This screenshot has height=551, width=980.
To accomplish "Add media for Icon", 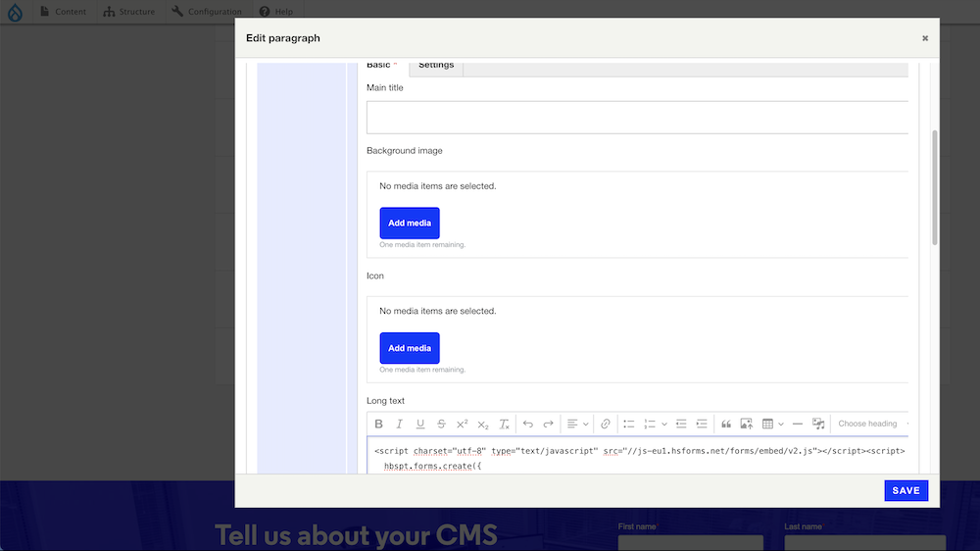I will point(410,348).
